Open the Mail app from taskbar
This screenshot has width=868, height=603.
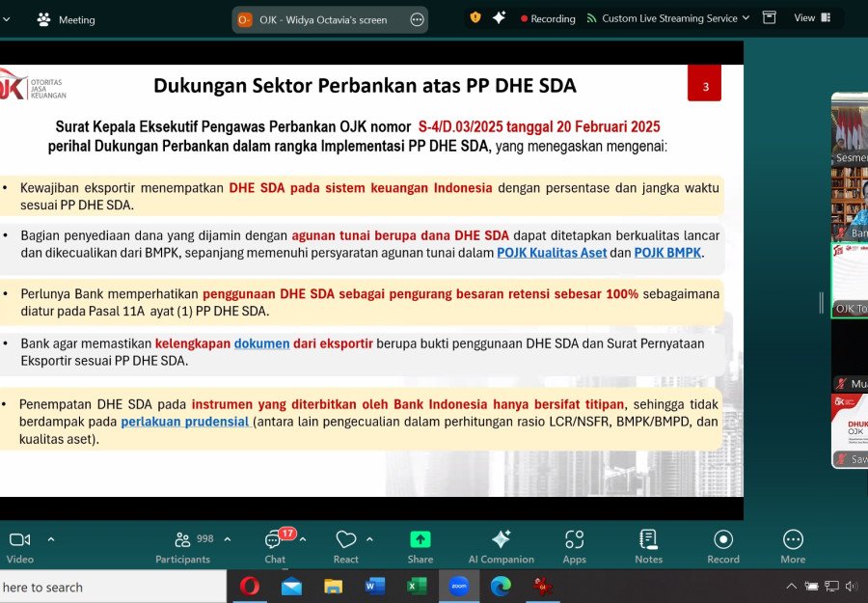[x=291, y=587]
